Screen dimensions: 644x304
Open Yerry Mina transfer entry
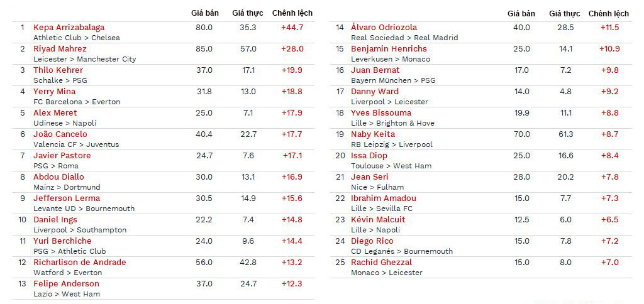pyautogui.click(x=54, y=92)
